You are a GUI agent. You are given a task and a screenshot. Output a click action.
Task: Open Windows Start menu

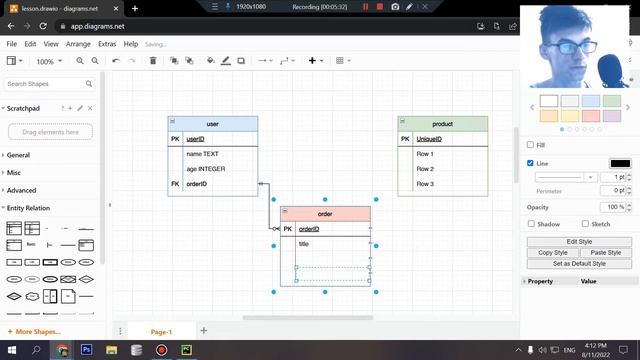point(11,350)
